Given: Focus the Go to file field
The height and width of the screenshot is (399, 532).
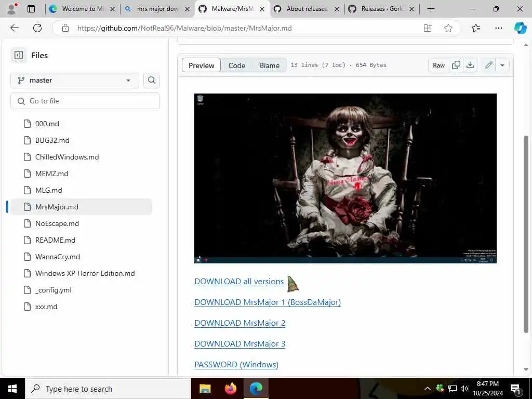Looking at the screenshot, I should (85, 101).
